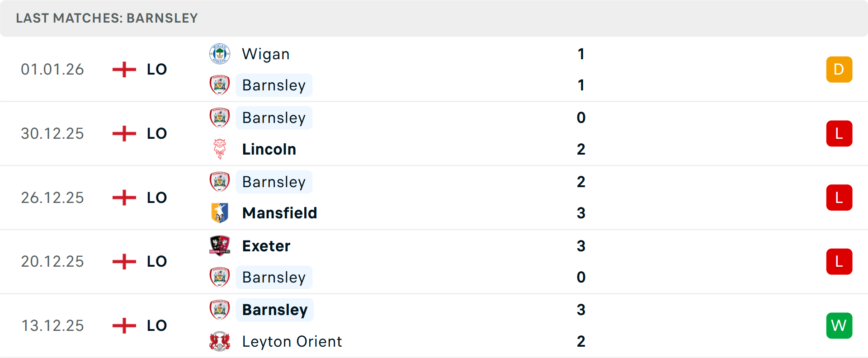Click the Mansfield club crest icon
868x358 pixels.
[220, 213]
